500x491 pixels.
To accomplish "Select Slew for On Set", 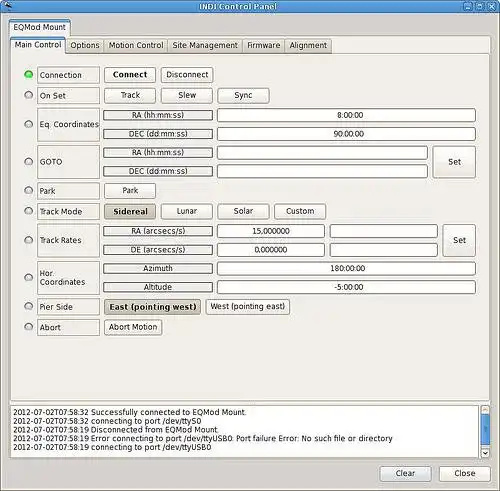I will (x=187, y=95).
